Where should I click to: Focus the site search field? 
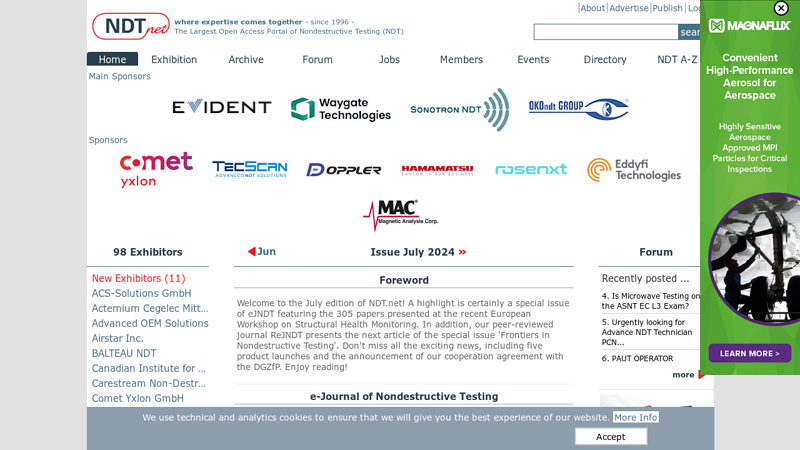606,32
